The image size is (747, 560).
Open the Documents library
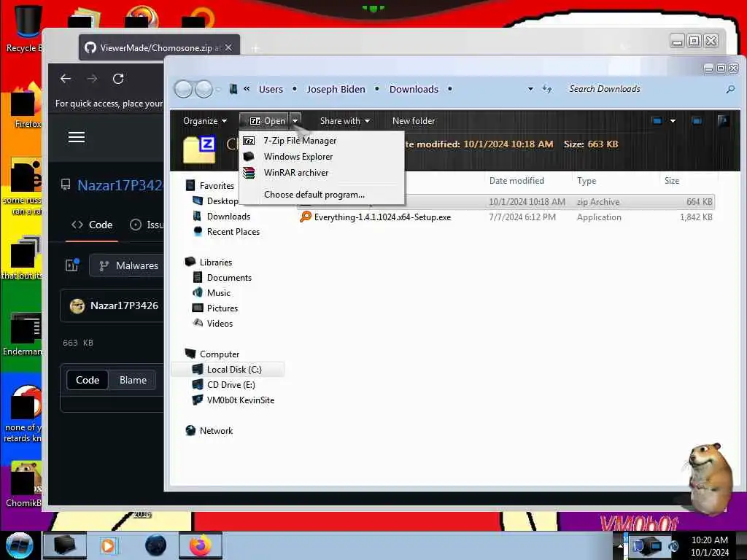click(x=229, y=278)
